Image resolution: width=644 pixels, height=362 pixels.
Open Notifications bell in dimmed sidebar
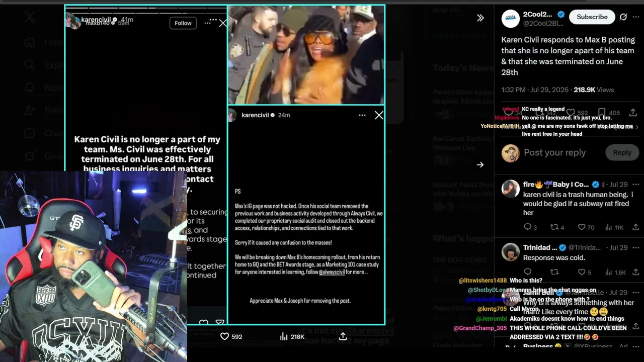point(30,87)
